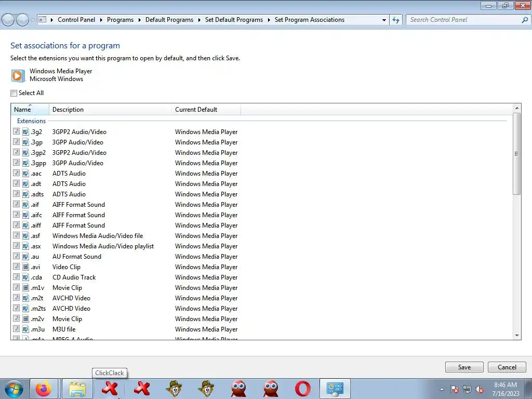The height and width of the screenshot is (399, 532).
Task: Expand the arrow after Programs breadcrumb
Action: pos(139,20)
